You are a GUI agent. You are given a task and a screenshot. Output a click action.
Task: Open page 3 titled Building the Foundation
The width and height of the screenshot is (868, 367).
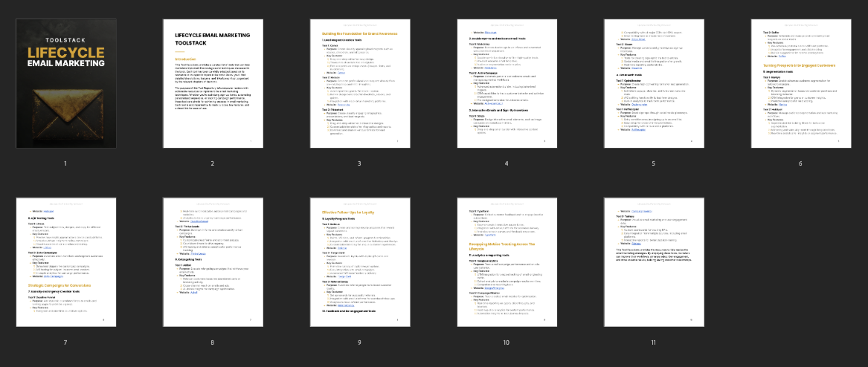point(359,82)
